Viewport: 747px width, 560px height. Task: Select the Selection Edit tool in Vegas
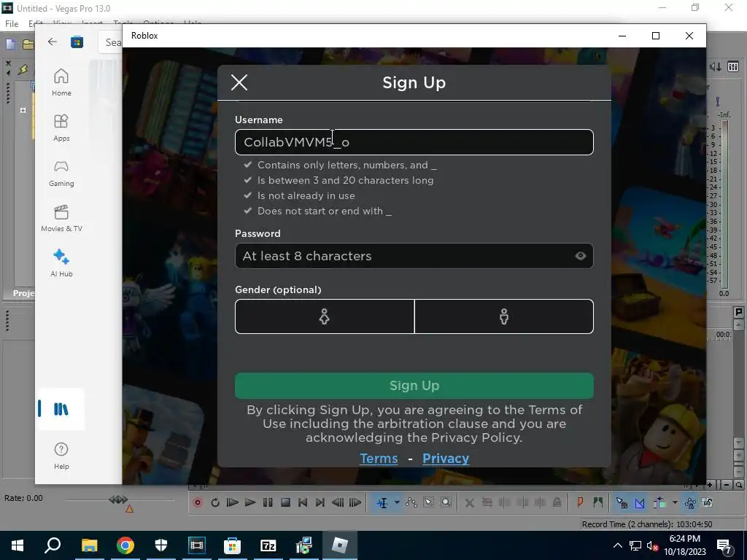[428, 502]
